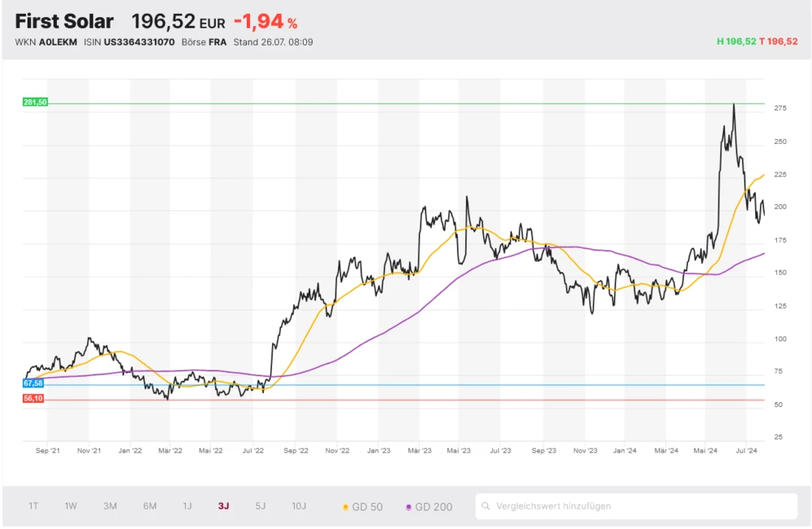Click the red 56,10 low marker
The width and height of the screenshot is (812, 529).
(x=33, y=398)
